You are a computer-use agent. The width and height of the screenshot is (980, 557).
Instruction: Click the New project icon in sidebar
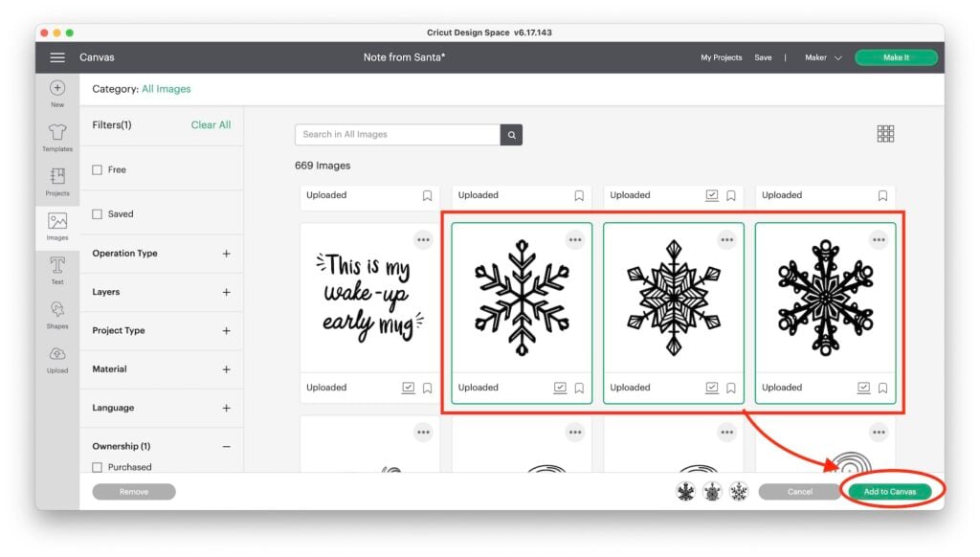[57, 93]
